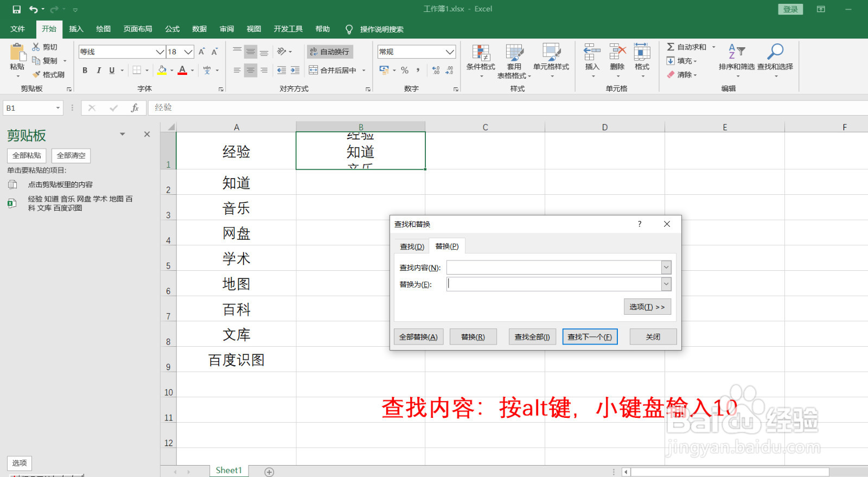868x477 pixels.
Task: Toggle Wrap Text (自动换行)
Action: click(330, 52)
